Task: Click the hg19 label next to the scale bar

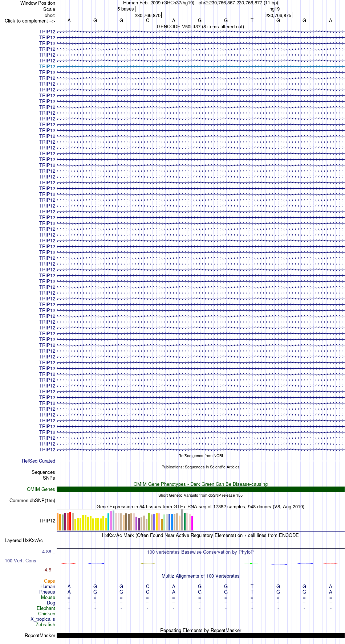Action: (x=275, y=9)
